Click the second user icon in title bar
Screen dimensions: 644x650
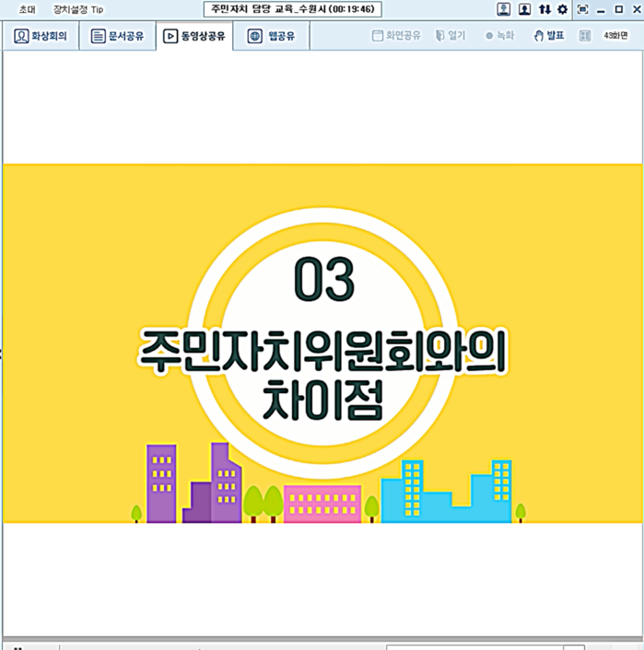(524, 9)
